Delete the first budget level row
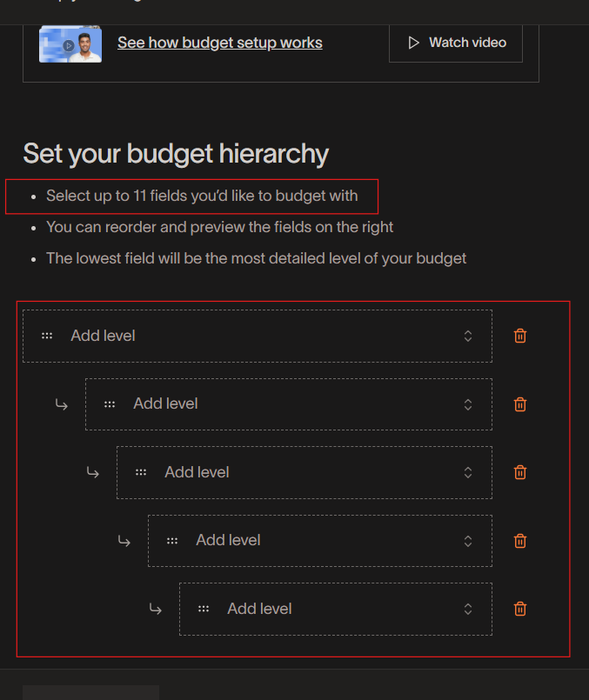 520,336
